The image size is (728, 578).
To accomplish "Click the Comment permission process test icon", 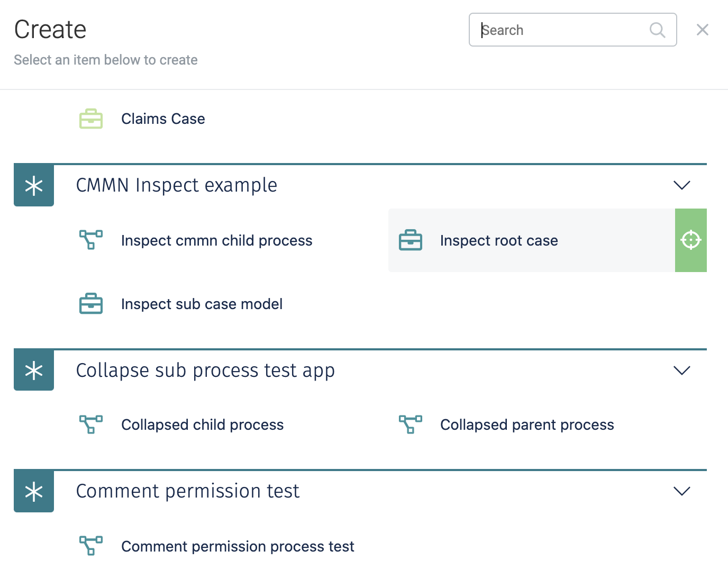I will [90, 546].
